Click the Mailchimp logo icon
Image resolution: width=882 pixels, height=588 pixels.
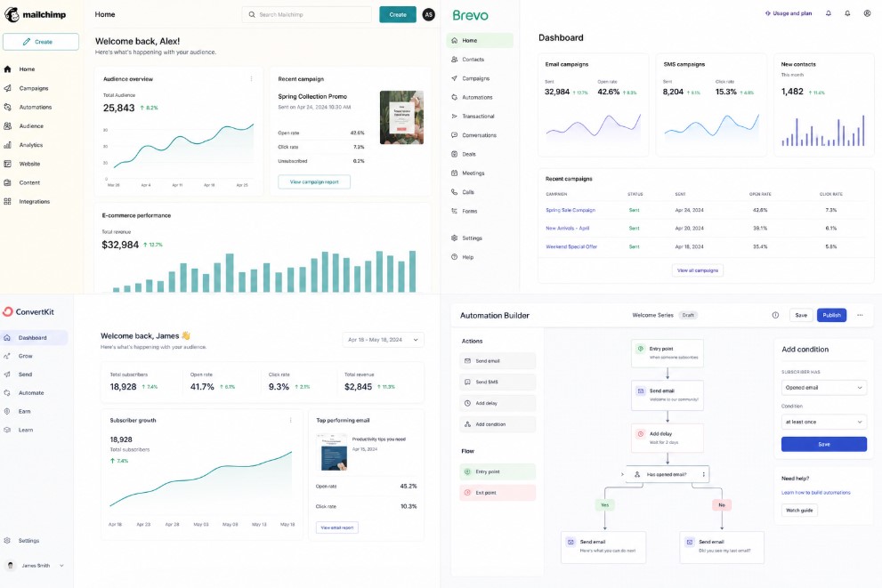[x=12, y=14]
